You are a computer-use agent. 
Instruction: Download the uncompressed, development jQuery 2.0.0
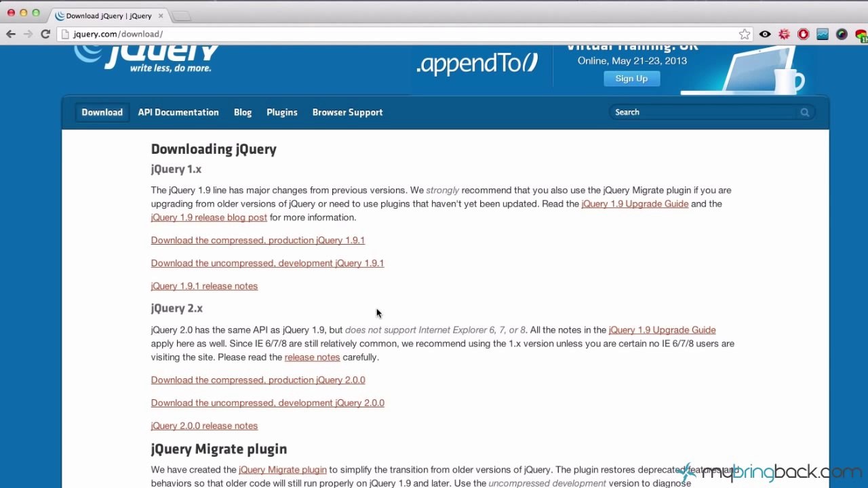point(267,403)
